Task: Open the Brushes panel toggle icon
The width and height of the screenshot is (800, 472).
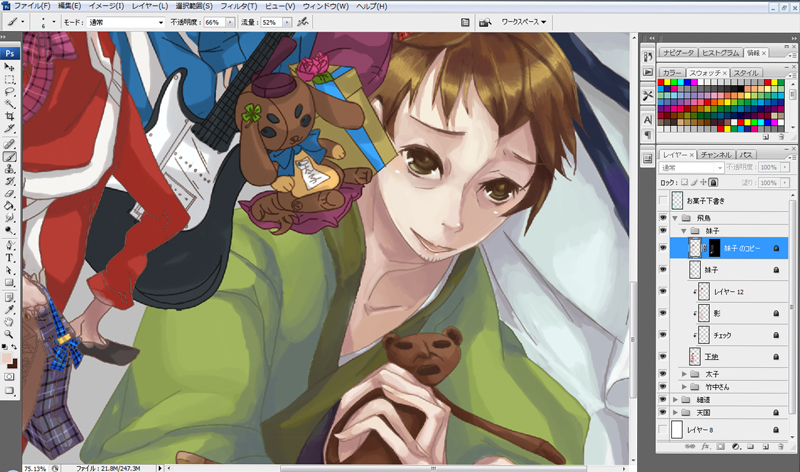Action: click(465, 22)
